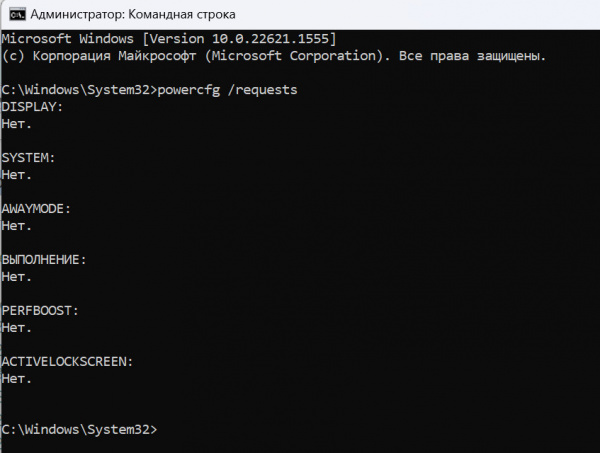Viewport: 600px width, 453px height.
Task: Click the 'PERFBOOST:' heading in output
Action: click(x=40, y=311)
